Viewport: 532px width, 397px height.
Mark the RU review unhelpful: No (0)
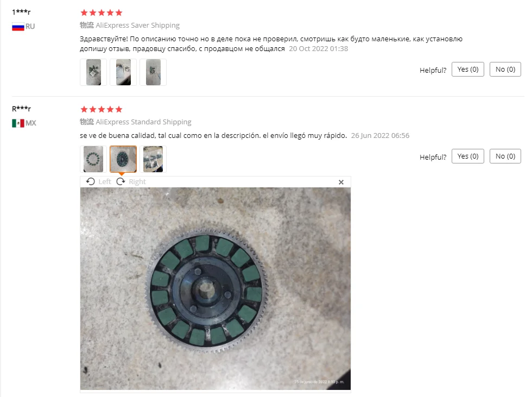click(505, 69)
